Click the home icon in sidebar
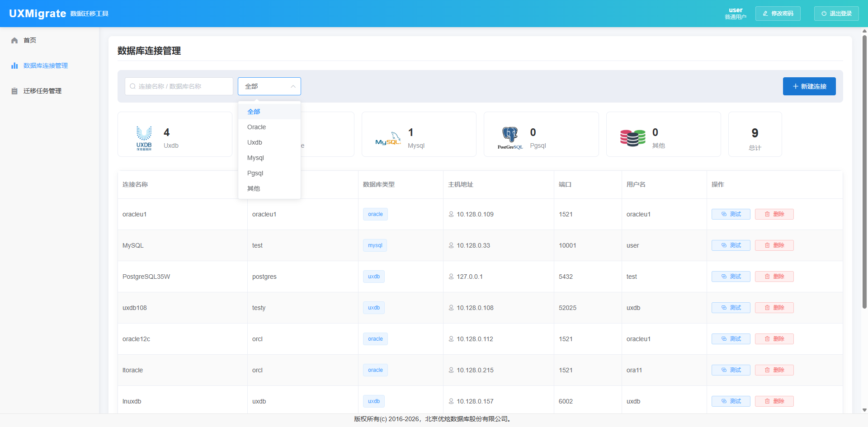This screenshot has height=427, width=868. [14, 41]
